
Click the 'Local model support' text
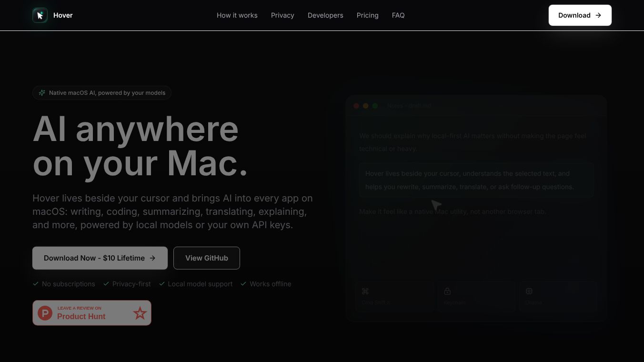pos(200,284)
